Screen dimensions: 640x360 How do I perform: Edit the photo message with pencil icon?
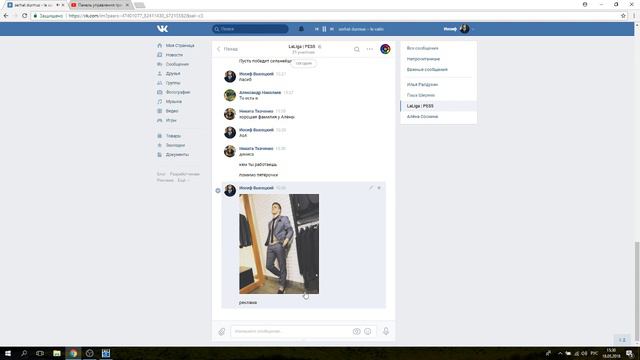tap(371, 188)
